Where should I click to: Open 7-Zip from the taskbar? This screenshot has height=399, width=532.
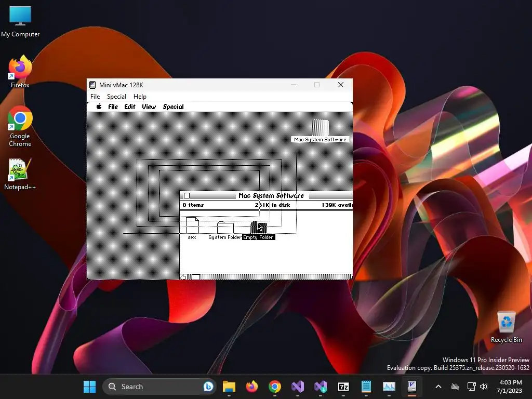coord(343,387)
